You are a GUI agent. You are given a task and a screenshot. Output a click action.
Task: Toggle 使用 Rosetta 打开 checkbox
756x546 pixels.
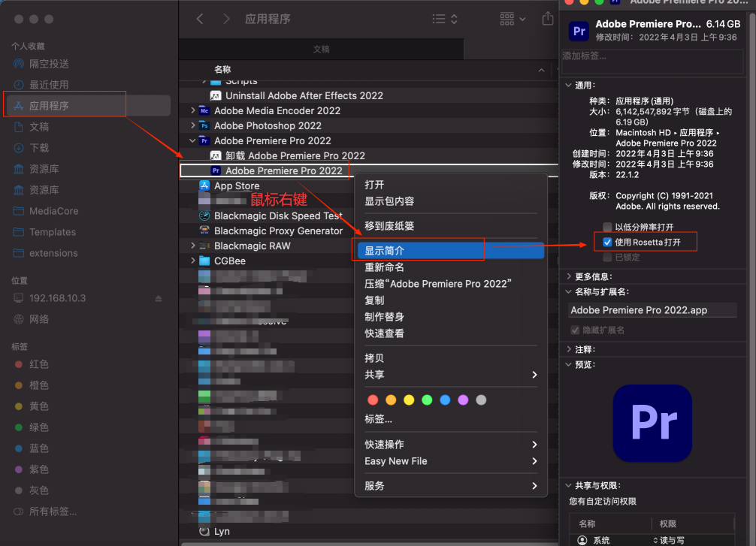607,242
